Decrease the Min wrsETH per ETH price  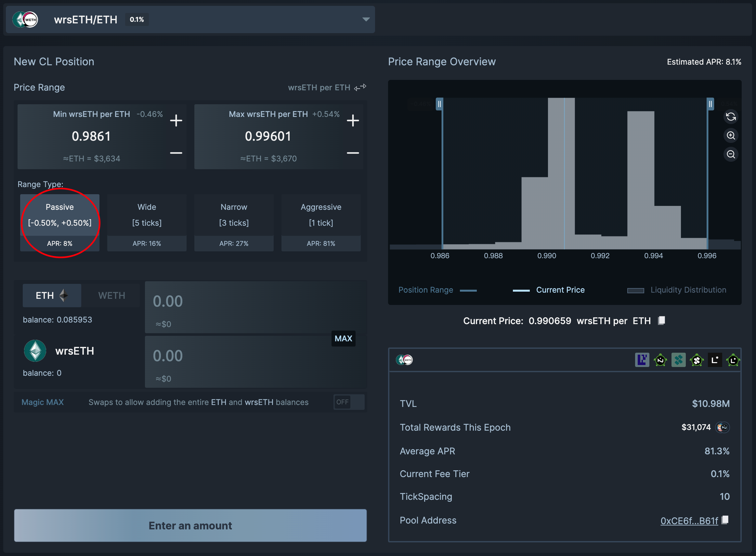176,153
